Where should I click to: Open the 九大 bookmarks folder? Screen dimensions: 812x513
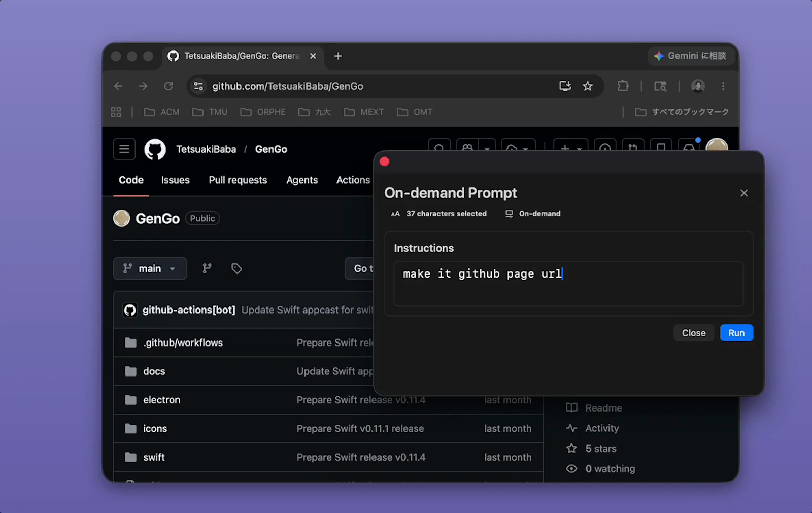pyautogui.click(x=315, y=112)
